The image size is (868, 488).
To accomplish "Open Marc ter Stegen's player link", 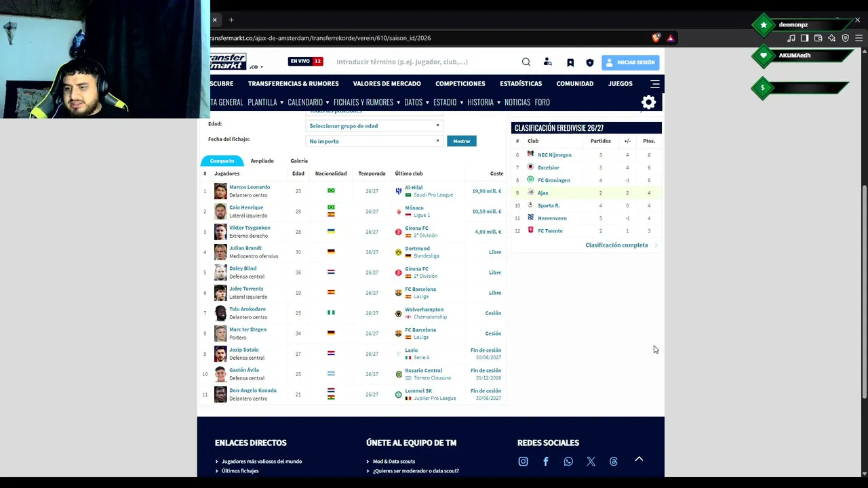I will pyautogui.click(x=248, y=329).
